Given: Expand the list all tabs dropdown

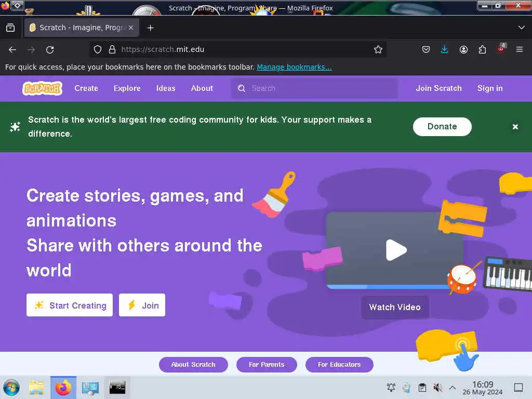Looking at the screenshot, I should (x=522, y=28).
